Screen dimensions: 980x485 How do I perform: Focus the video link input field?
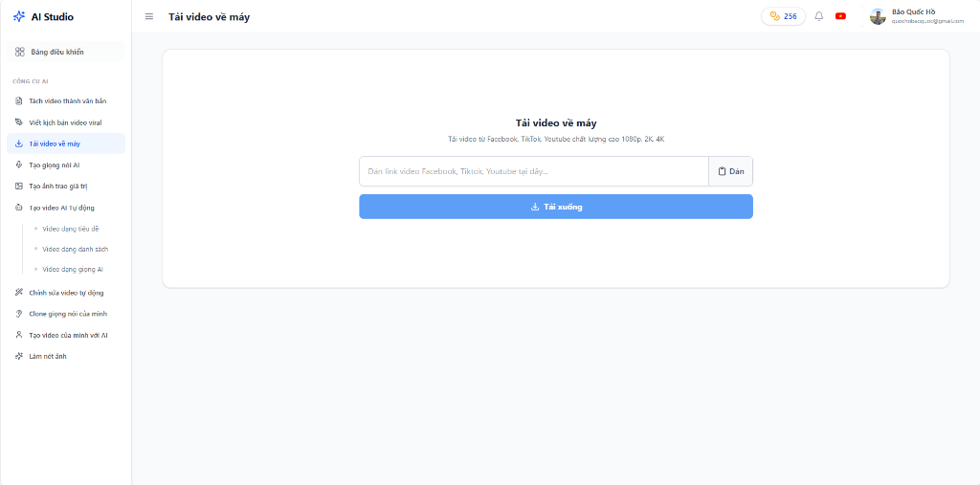(534, 171)
